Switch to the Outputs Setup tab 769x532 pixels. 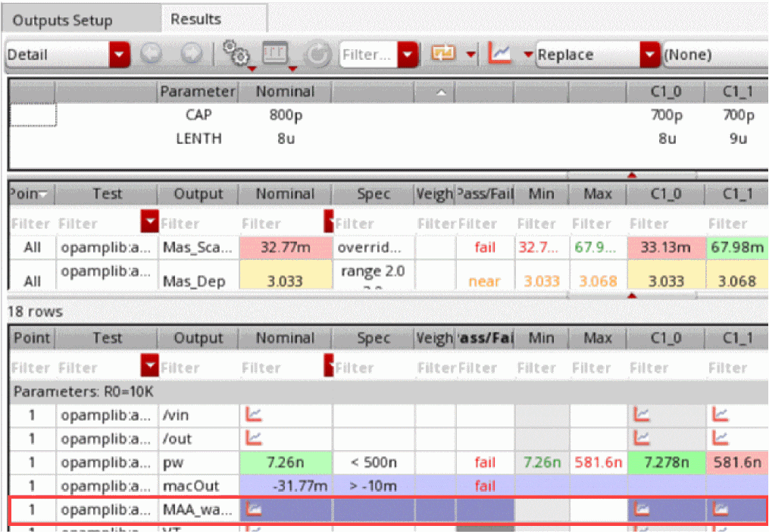click(62, 20)
